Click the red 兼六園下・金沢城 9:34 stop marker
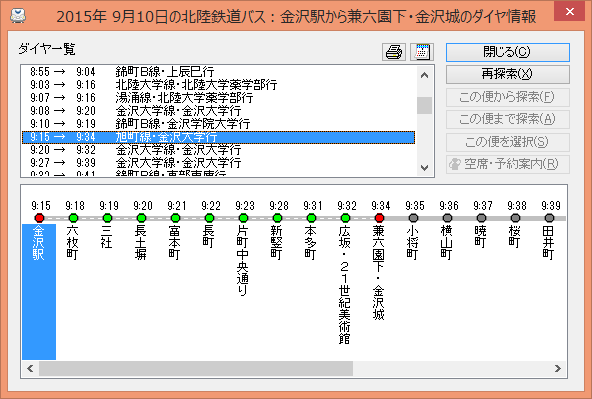Viewport: 592px width, 399px height. (379, 218)
